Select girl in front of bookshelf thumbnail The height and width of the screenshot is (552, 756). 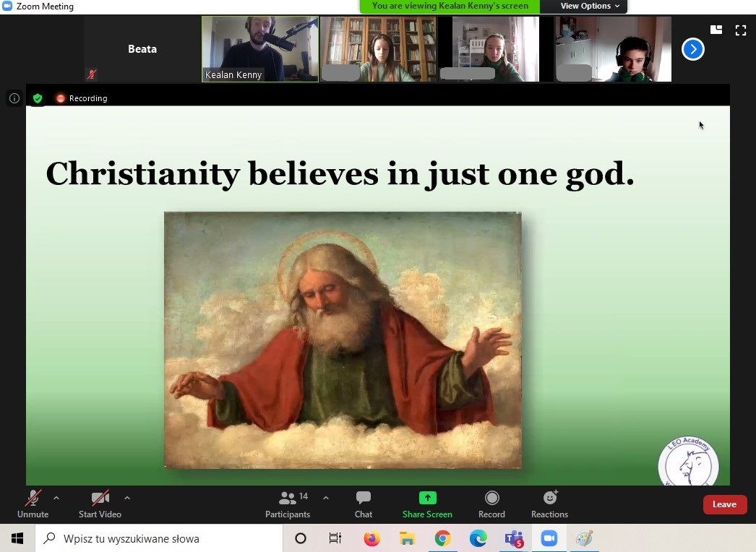379,48
